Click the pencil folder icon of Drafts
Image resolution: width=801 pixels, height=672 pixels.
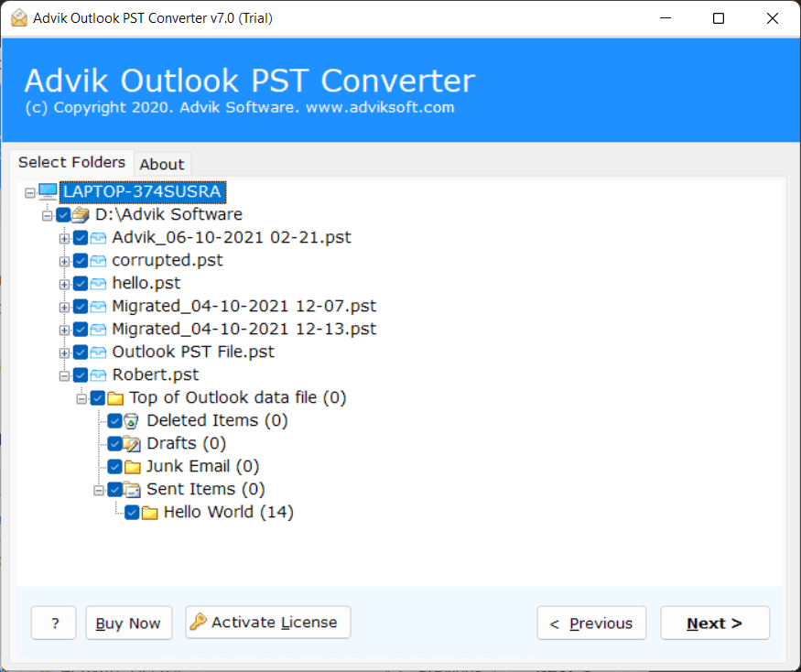133,443
